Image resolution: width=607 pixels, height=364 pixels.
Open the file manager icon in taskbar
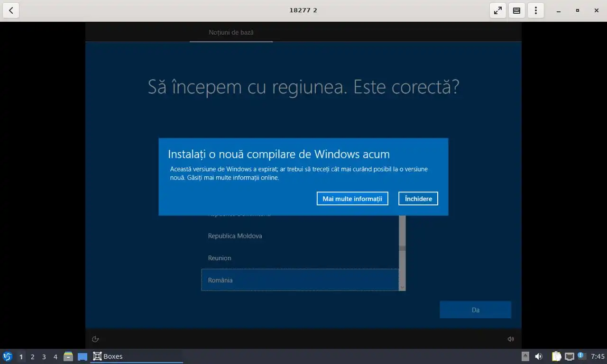click(68, 356)
